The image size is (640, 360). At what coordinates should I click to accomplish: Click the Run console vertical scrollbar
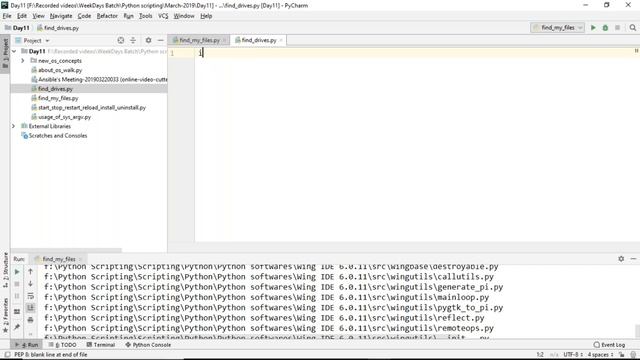637,331
